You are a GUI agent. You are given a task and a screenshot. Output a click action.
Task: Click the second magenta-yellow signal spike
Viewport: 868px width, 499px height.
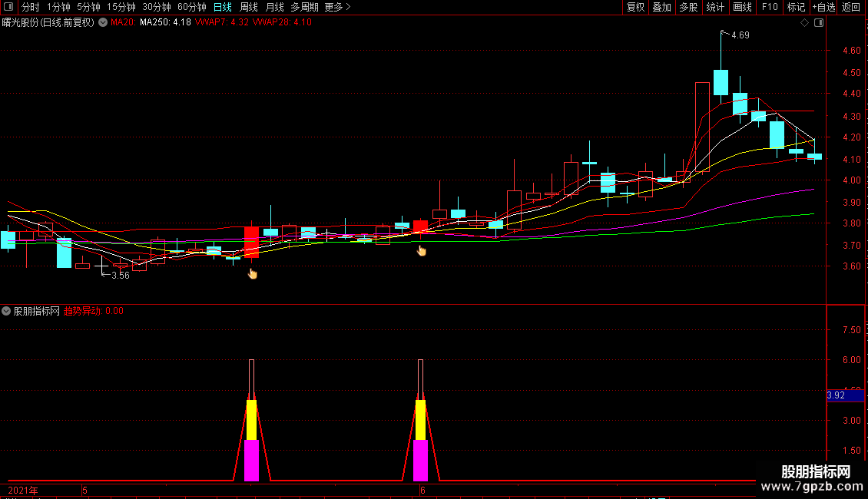[420, 421]
